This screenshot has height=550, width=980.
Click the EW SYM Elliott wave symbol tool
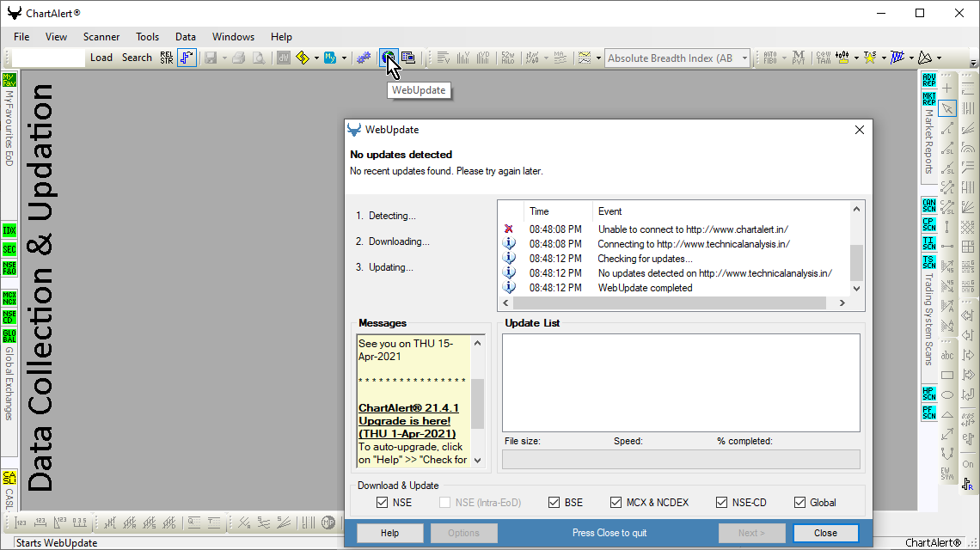click(x=947, y=474)
